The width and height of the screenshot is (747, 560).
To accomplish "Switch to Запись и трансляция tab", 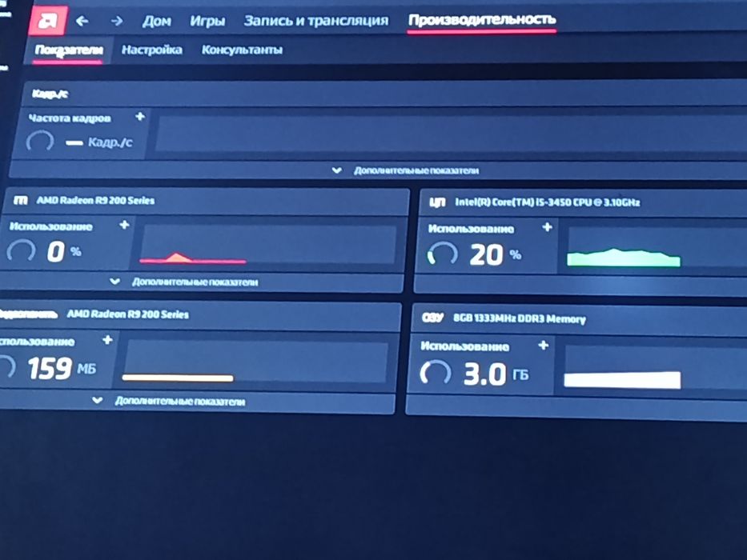I will pyautogui.click(x=316, y=21).
